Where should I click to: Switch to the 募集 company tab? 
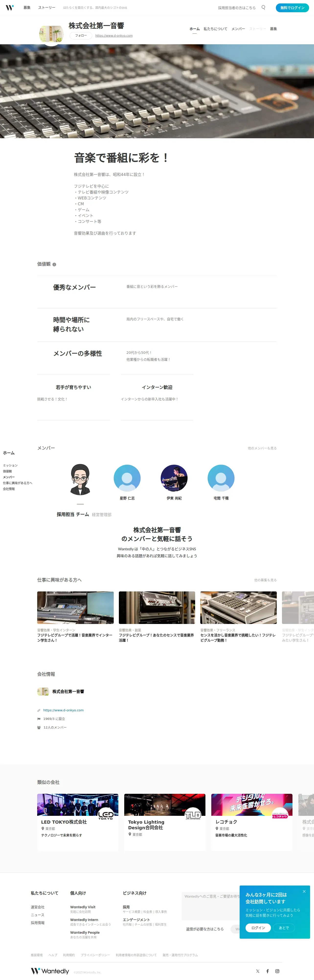[273, 29]
